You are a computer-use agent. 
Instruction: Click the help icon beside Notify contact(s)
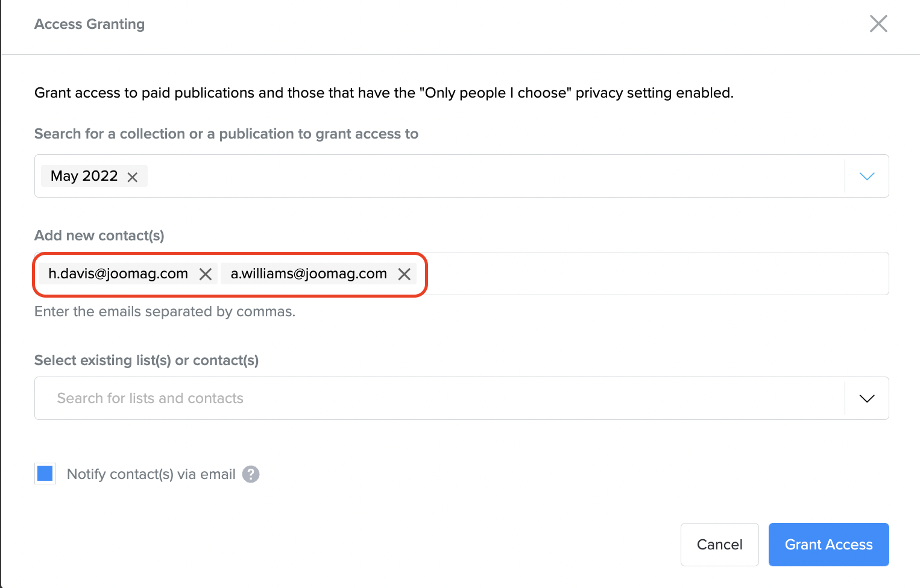251,475
